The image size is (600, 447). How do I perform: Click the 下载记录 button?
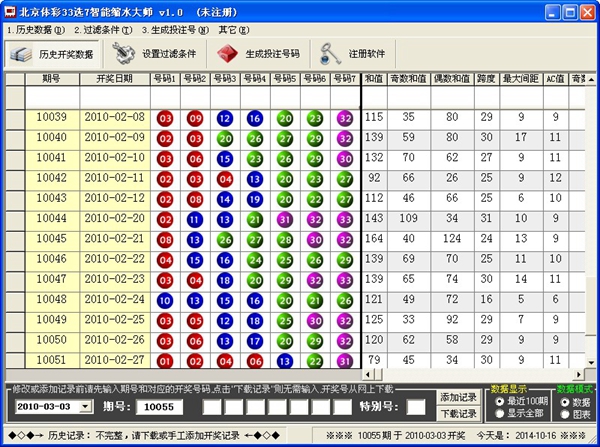[x=458, y=414]
